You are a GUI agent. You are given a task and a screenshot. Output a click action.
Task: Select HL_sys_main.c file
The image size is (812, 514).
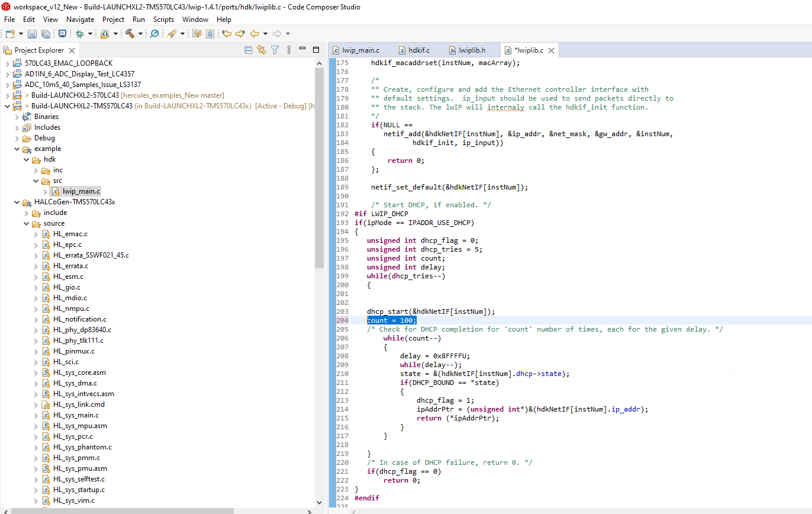[x=76, y=415]
